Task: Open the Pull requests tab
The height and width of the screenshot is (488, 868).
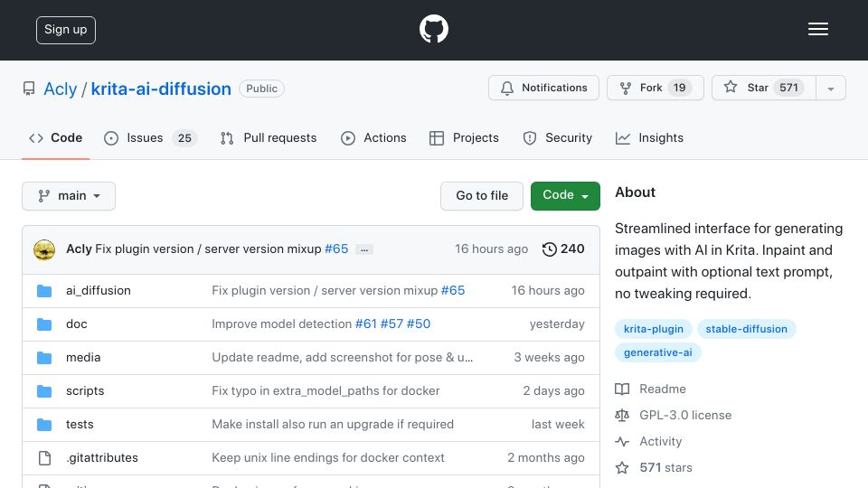Action: (x=269, y=137)
